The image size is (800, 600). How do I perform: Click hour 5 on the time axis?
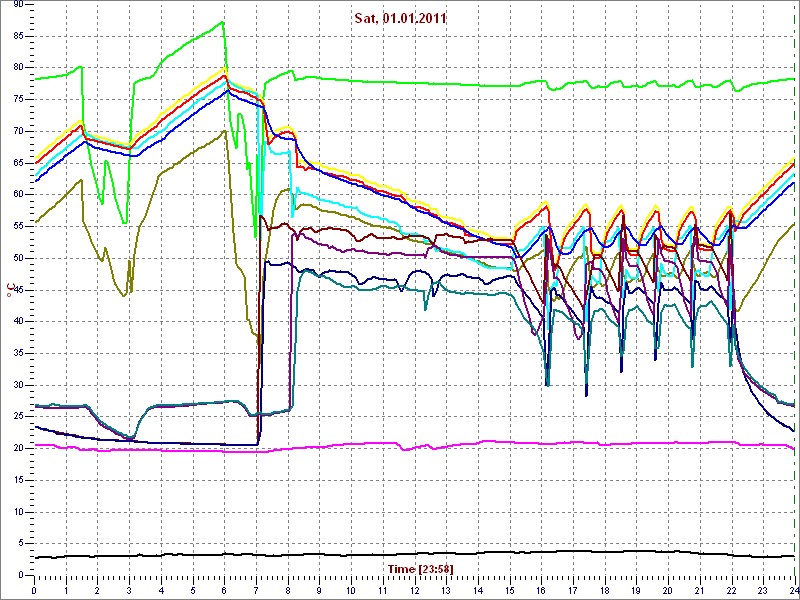[x=193, y=590]
